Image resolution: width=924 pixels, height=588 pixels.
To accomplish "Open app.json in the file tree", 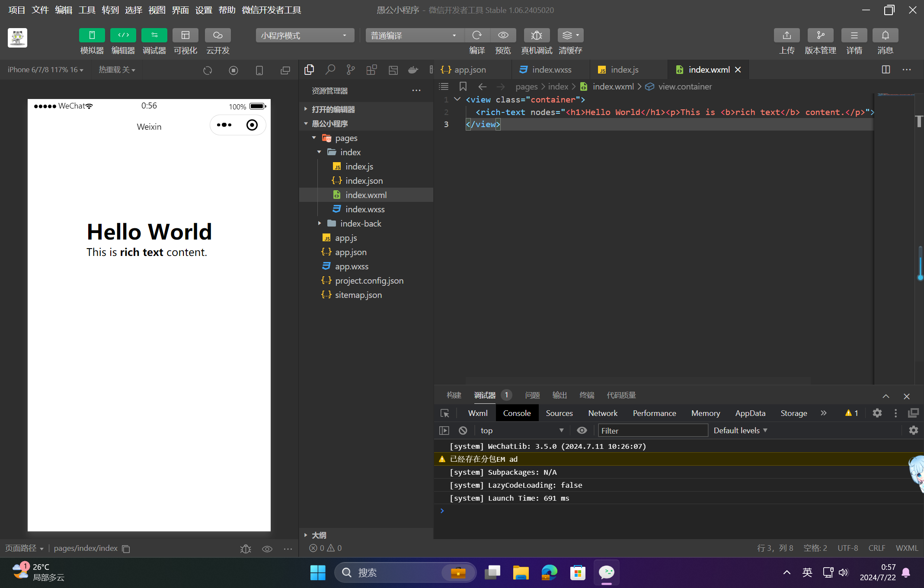I will coord(350,252).
